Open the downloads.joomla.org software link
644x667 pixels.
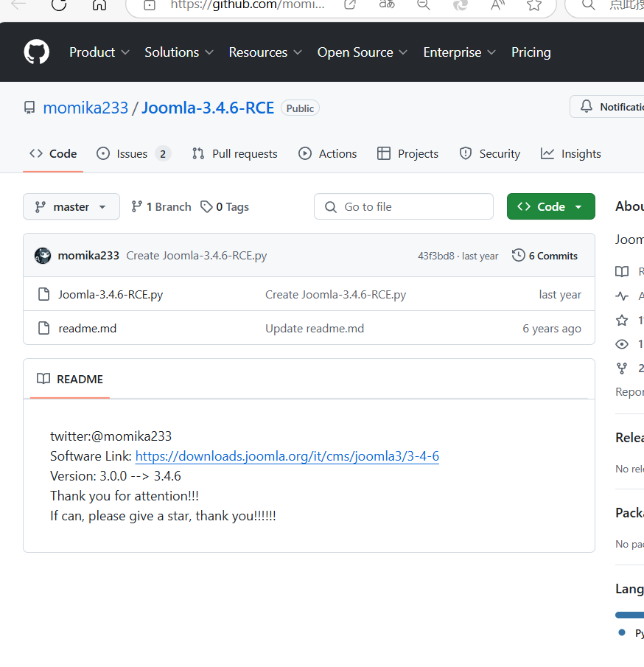tap(287, 456)
